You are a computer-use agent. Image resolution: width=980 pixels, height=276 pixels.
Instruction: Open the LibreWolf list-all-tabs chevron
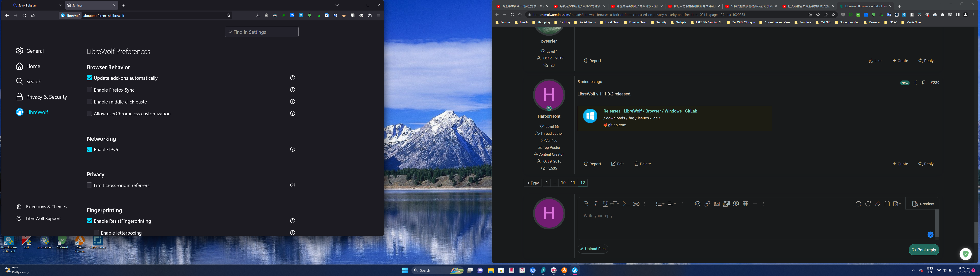[x=337, y=5]
